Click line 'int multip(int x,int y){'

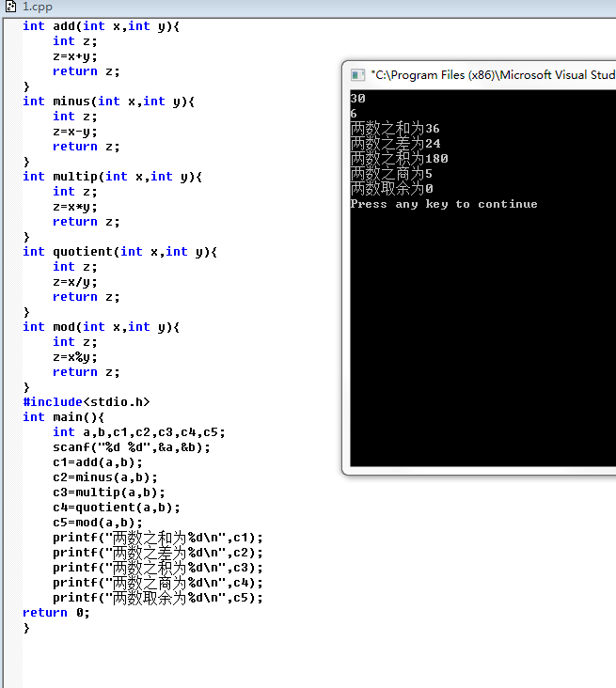[x=113, y=177]
